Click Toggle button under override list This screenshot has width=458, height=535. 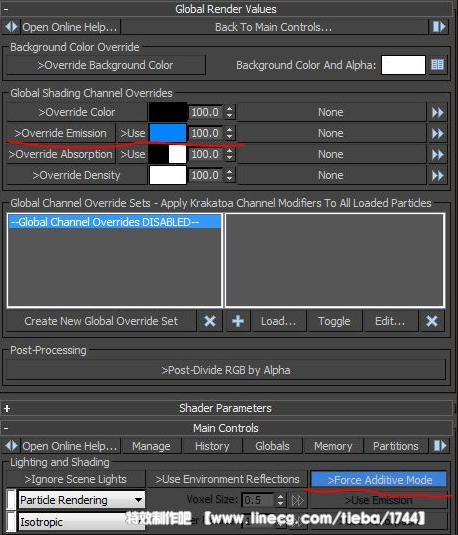(x=334, y=321)
